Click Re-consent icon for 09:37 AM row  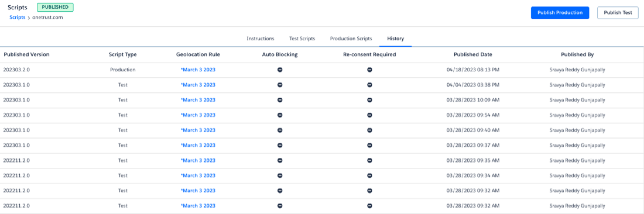tap(369, 145)
